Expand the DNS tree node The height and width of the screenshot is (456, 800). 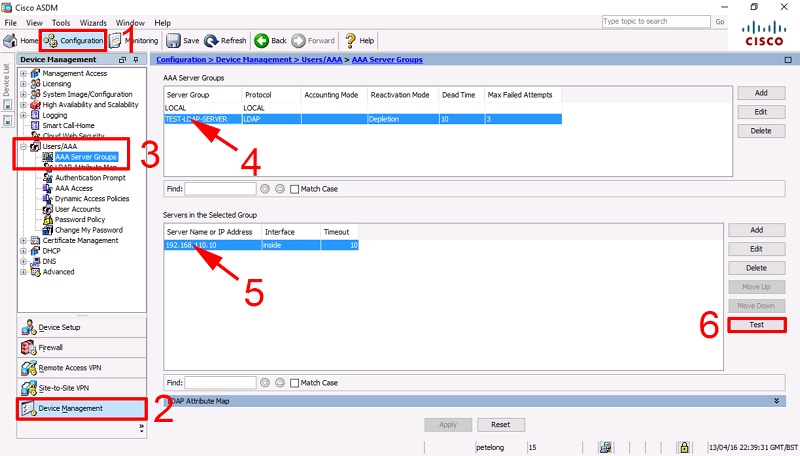click(23, 261)
